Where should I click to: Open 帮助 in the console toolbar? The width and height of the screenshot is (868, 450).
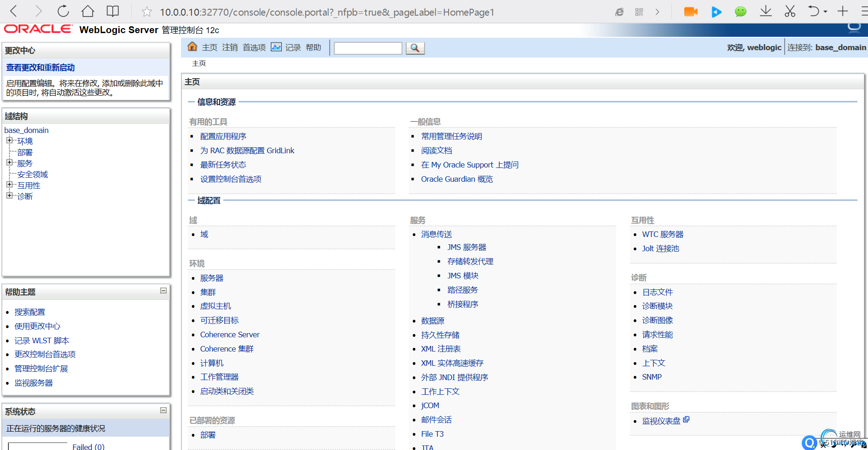[313, 47]
